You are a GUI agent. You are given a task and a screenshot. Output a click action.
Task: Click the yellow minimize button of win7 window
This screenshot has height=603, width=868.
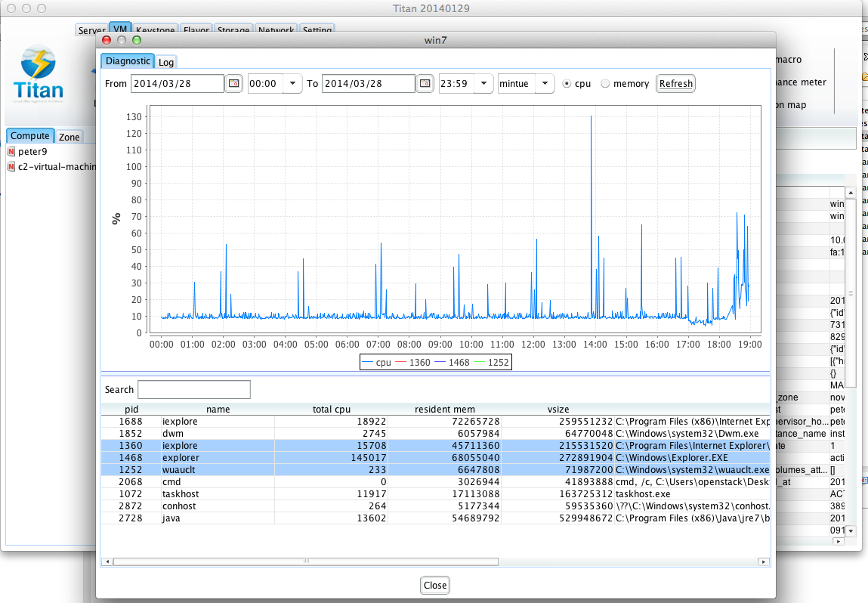click(122, 40)
